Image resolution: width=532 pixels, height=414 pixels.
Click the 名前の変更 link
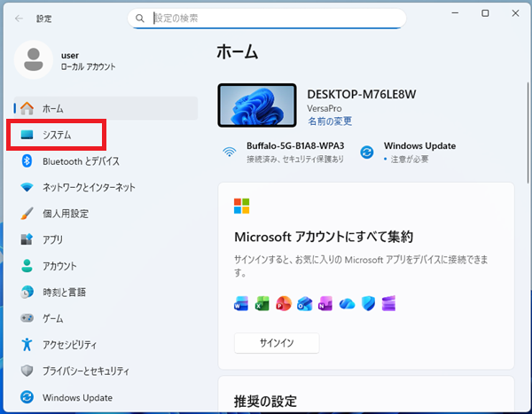tap(330, 121)
